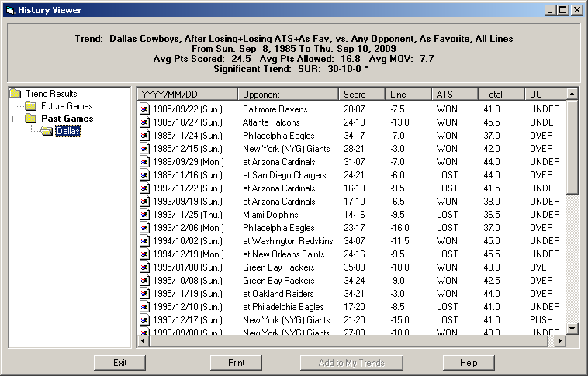This screenshot has width=588, height=376.
Task: Select the icon next to 1986/09/29
Action: (x=145, y=161)
